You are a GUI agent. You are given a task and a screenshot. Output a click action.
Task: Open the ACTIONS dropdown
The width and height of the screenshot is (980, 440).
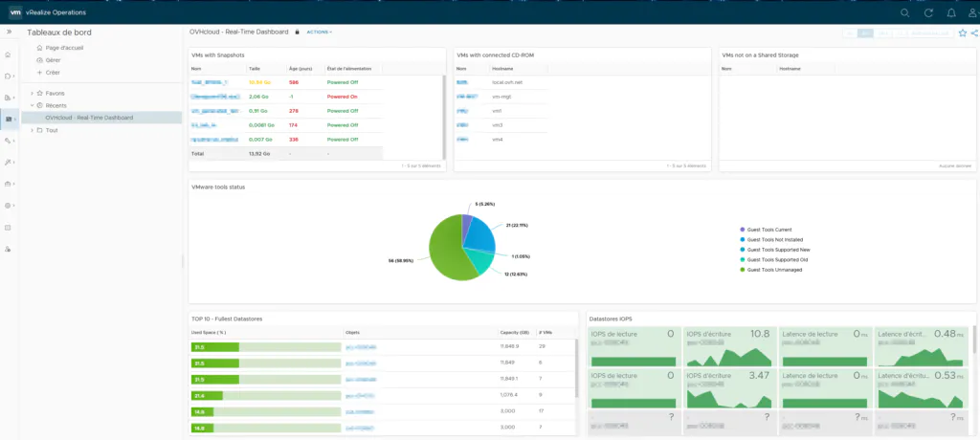pos(320,32)
